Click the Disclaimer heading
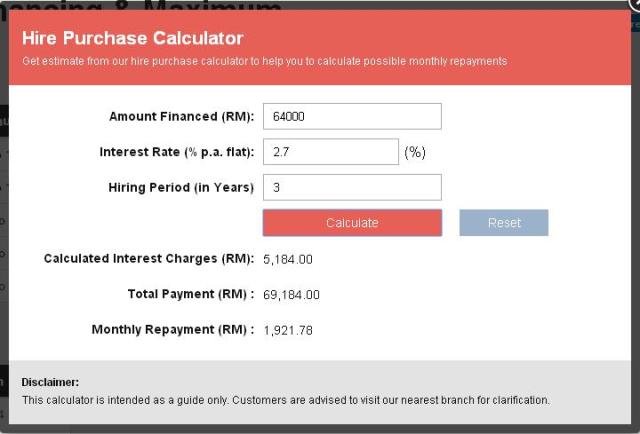 [50, 382]
